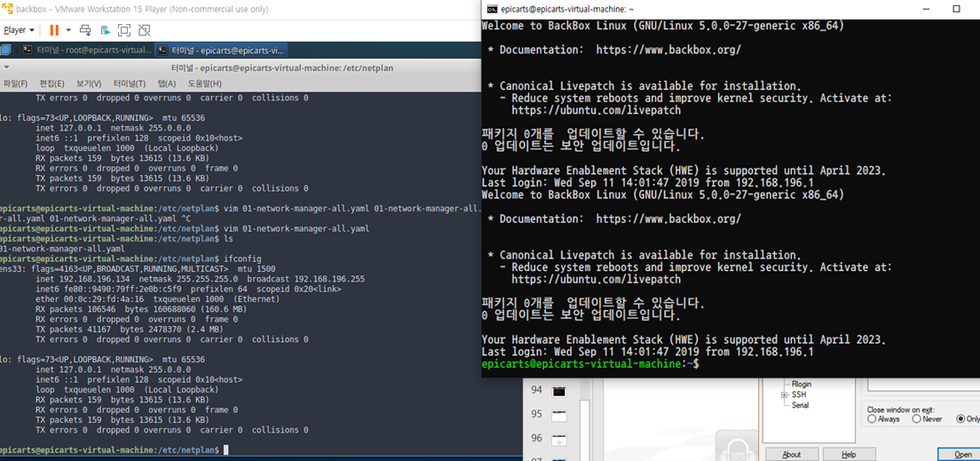Click the SSH prompt epicarts@epicarts-virtual-machine:~$
This screenshot has width=980, height=461.
pyautogui.click(x=590, y=363)
